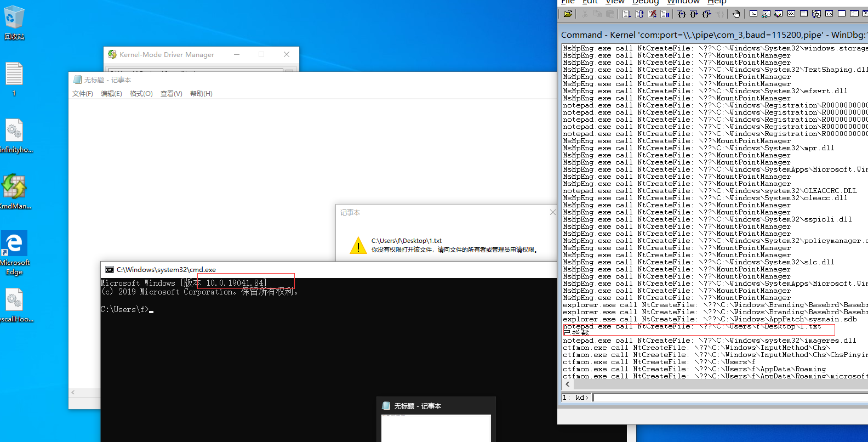Select the syscallHoo... desktop file icon
868x442 pixels.
(x=15, y=305)
